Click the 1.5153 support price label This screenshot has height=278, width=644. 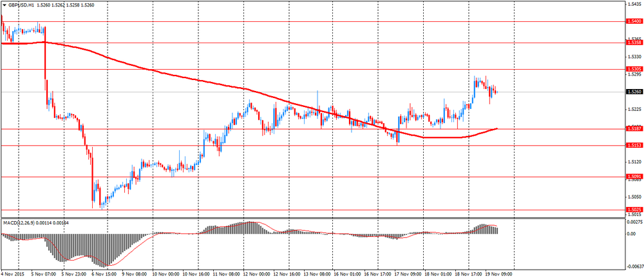[x=633, y=146]
